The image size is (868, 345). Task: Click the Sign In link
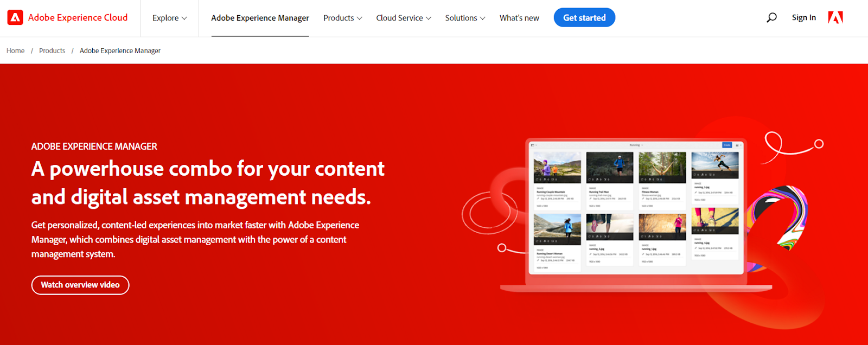pos(803,17)
